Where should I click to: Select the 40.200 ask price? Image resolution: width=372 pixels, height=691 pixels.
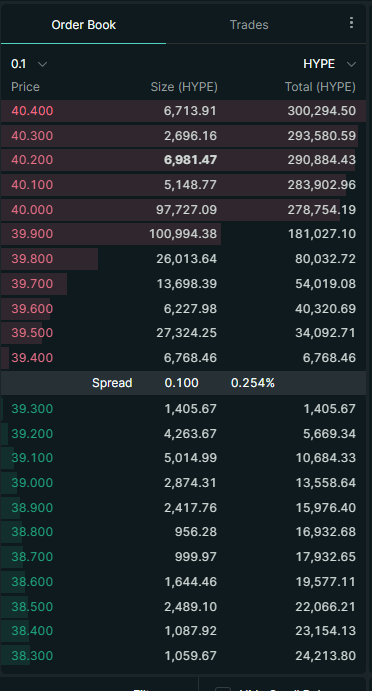pos(32,160)
